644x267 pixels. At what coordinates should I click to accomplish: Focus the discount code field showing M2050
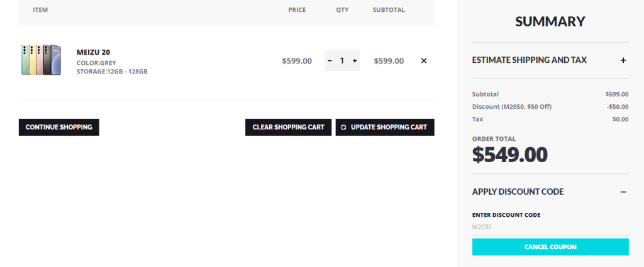pos(550,227)
